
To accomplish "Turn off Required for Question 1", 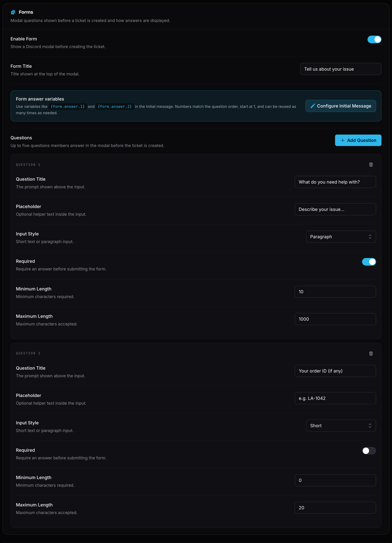I will [x=369, y=262].
